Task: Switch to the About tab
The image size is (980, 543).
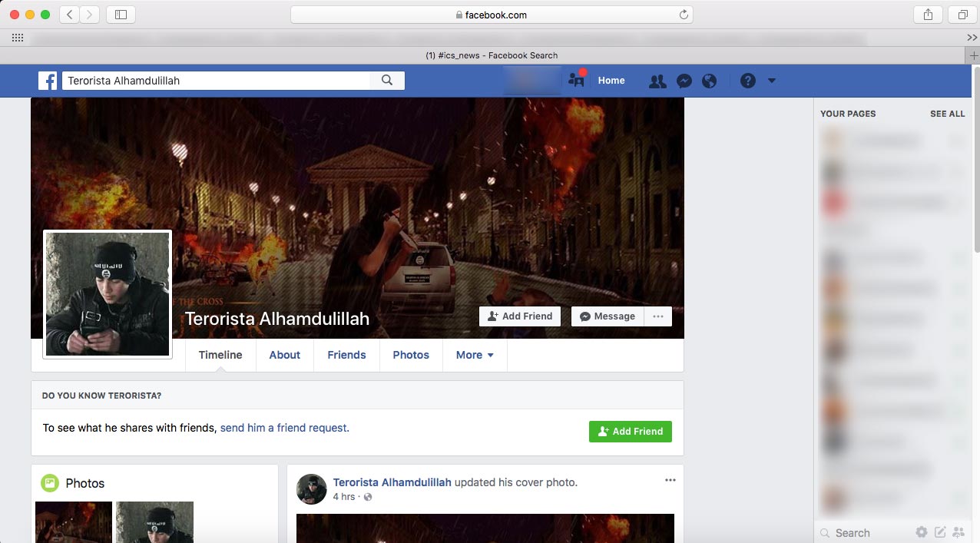Action: tap(284, 355)
